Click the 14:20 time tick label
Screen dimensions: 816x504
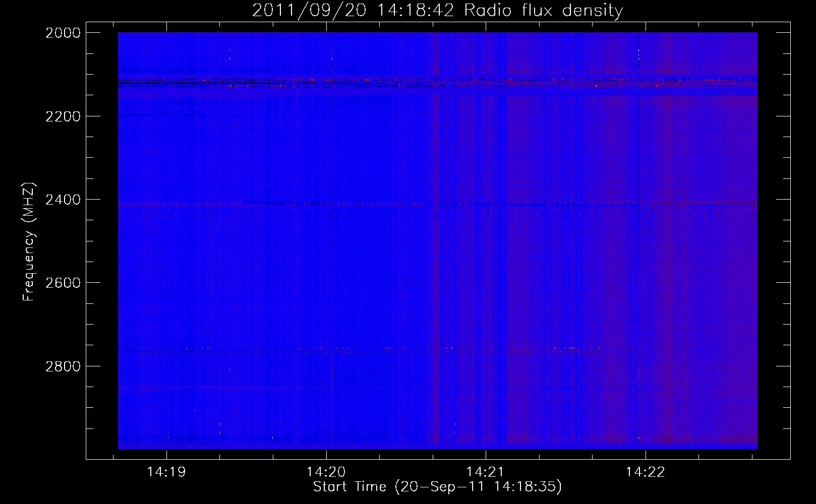pos(326,472)
